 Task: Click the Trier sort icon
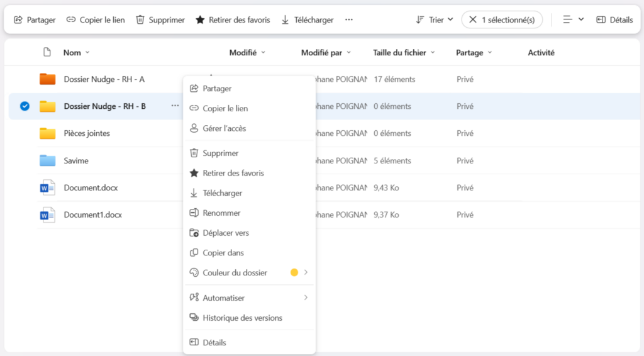(419, 19)
